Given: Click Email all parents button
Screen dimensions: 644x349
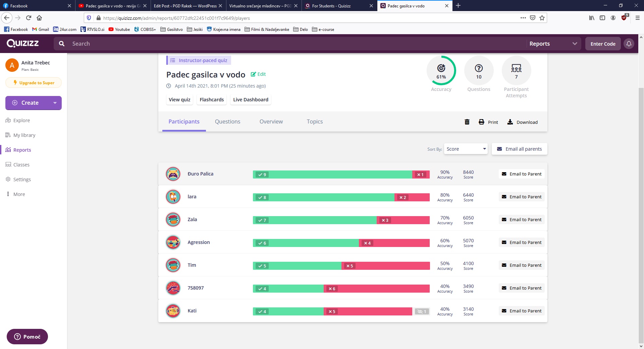Looking at the screenshot, I should click(x=519, y=149).
